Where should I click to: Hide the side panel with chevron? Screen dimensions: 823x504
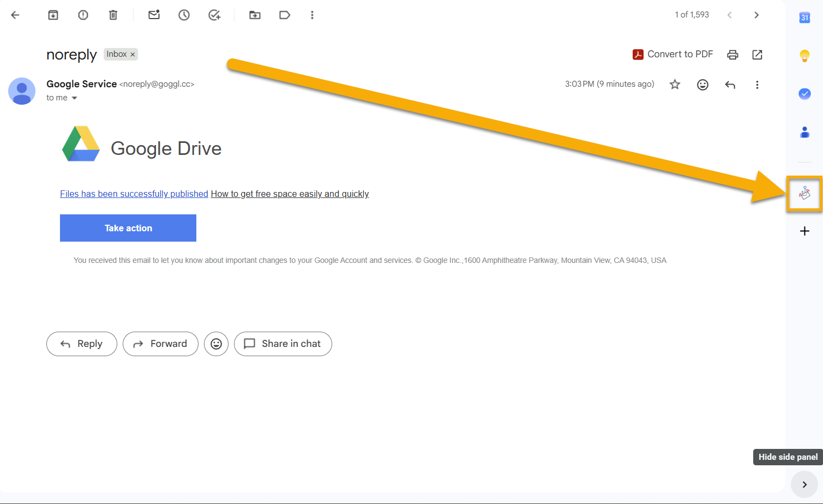pyautogui.click(x=804, y=484)
